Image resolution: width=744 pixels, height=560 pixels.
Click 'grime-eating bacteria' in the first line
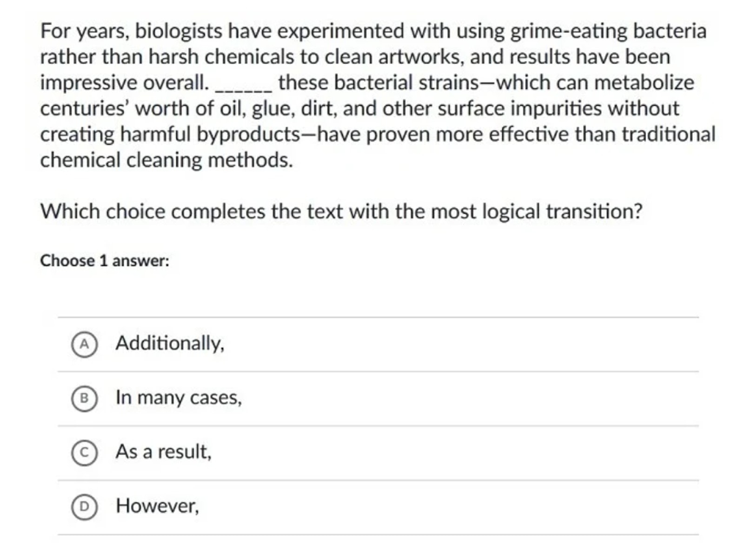tap(608, 32)
